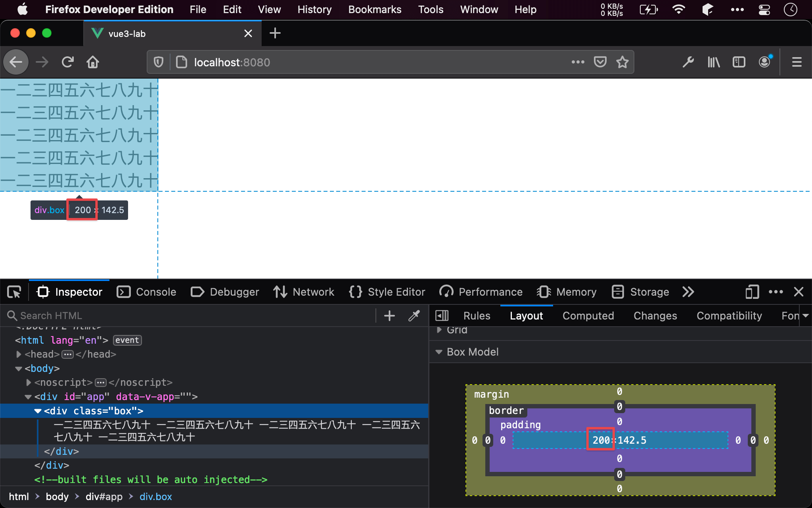Switch to the Computed sidebar tab
812x508 pixels.
point(588,316)
